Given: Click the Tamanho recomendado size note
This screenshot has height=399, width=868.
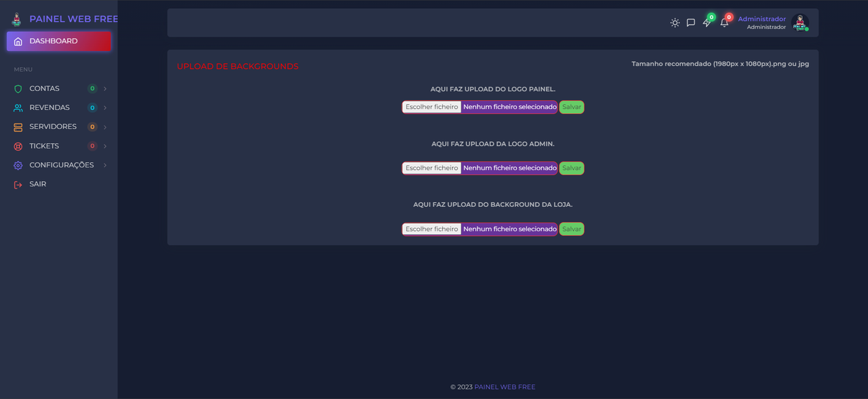Looking at the screenshot, I should click(720, 64).
